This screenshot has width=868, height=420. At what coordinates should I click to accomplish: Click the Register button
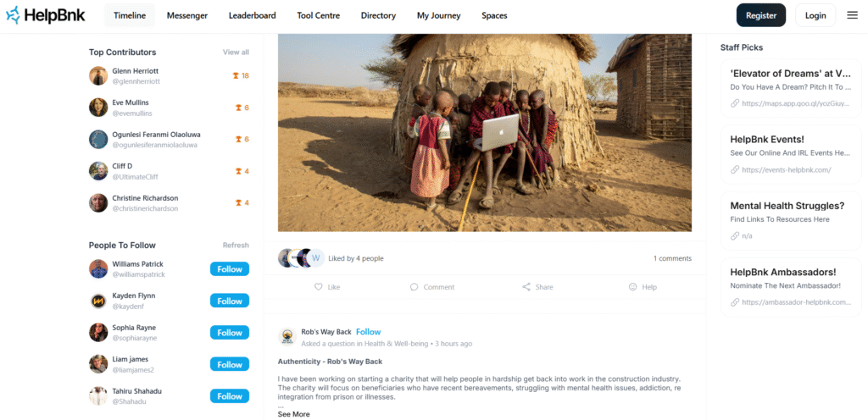[x=761, y=15]
